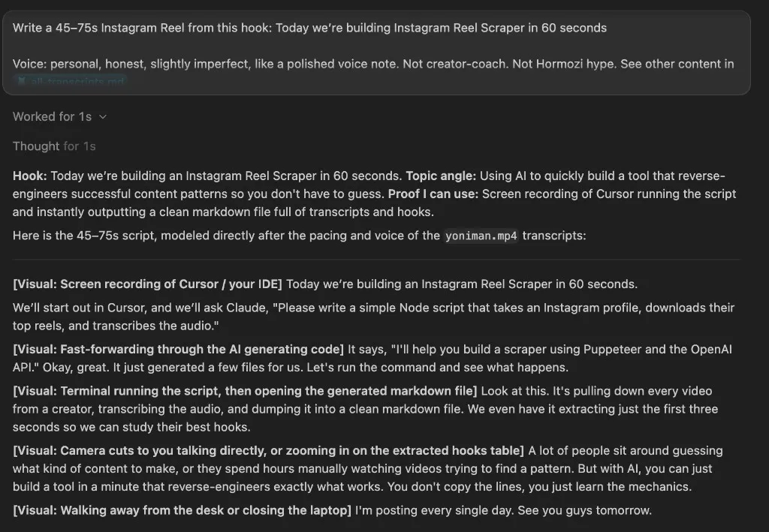Screen dimensions: 769x532
Task: Open the faded all-transcripts.md file chip
Action: [x=71, y=81]
